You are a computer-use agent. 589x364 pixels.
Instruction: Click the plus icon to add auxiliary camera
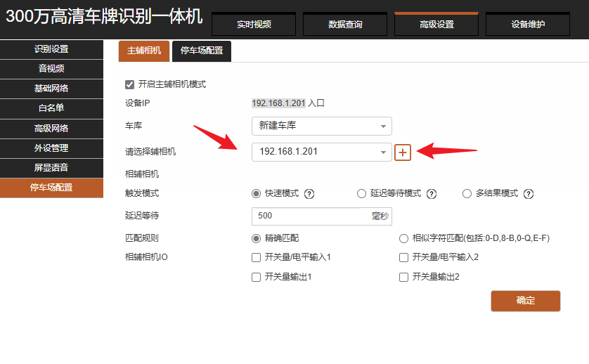coord(403,152)
